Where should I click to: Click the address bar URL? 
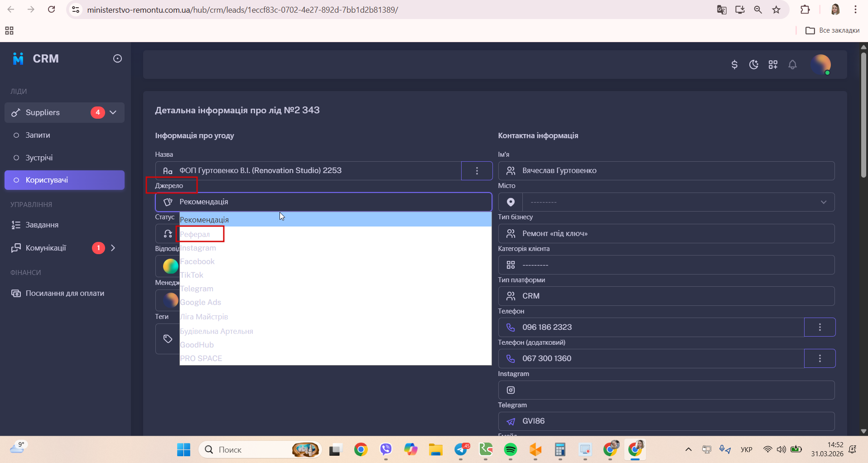pos(242,10)
